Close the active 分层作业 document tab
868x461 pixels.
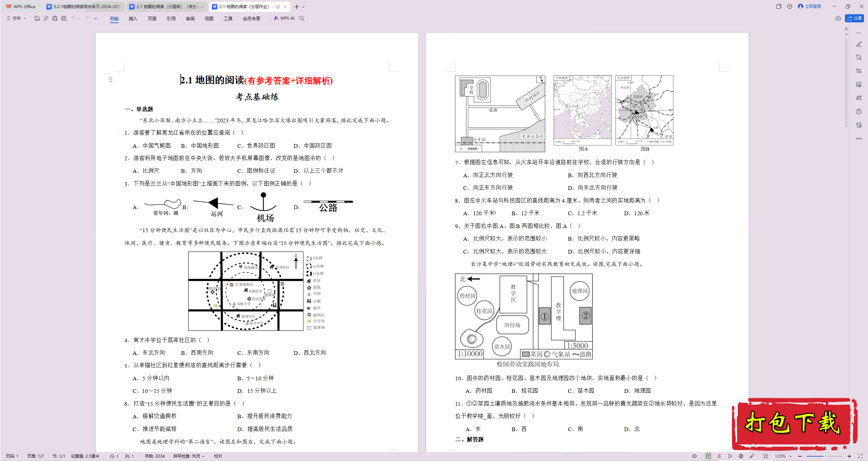[285, 6]
